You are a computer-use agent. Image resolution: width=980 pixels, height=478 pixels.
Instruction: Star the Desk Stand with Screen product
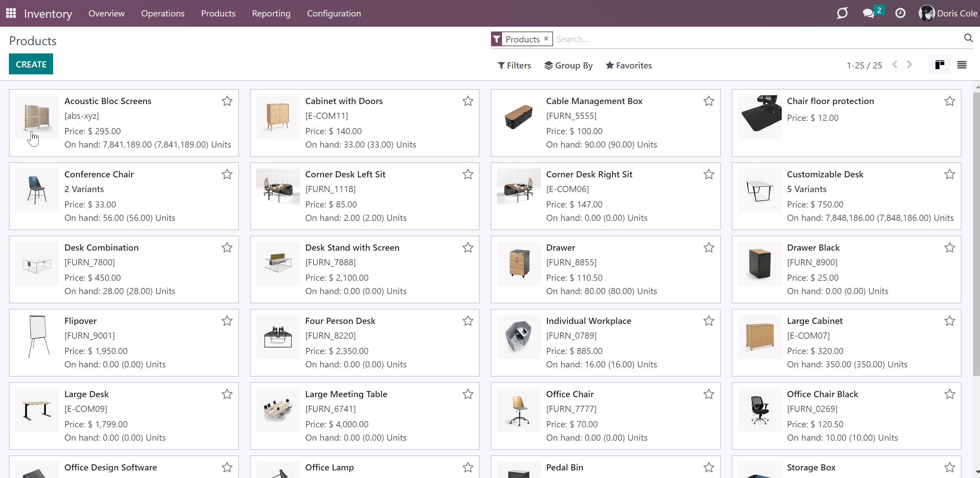pyautogui.click(x=468, y=248)
